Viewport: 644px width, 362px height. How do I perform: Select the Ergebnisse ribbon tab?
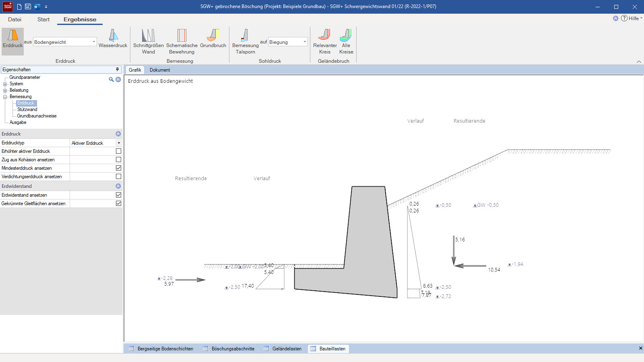pyautogui.click(x=80, y=19)
